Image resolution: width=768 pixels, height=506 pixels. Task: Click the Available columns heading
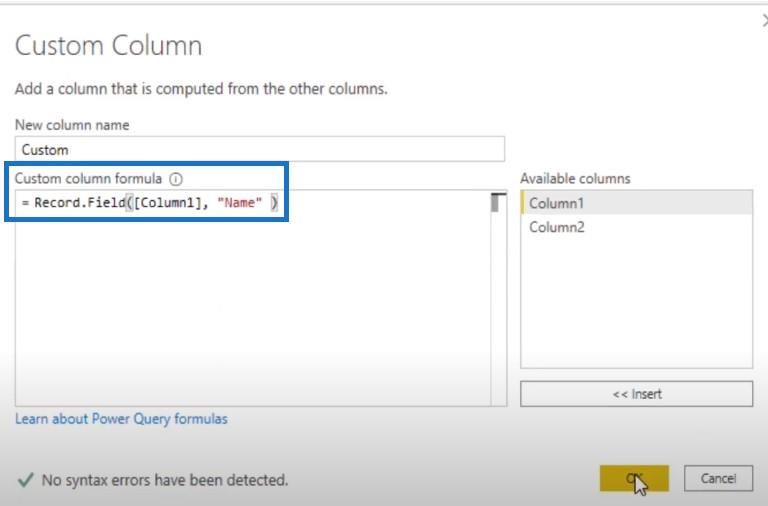pyautogui.click(x=575, y=179)
